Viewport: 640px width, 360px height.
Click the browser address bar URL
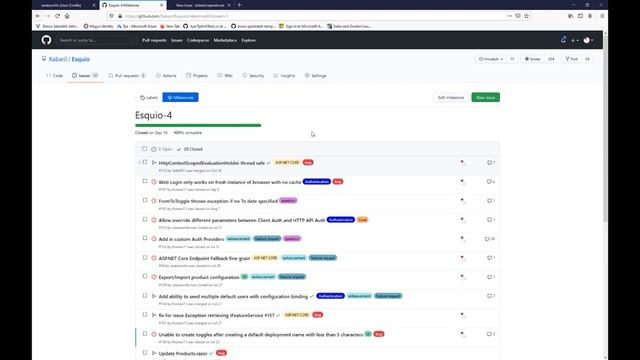click(176, 16)
